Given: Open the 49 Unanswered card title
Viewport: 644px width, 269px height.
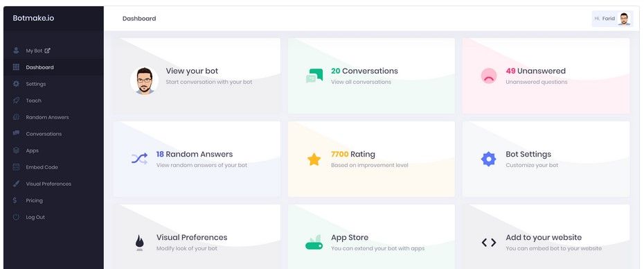Looking at the screenshot, I should [535, 71].
